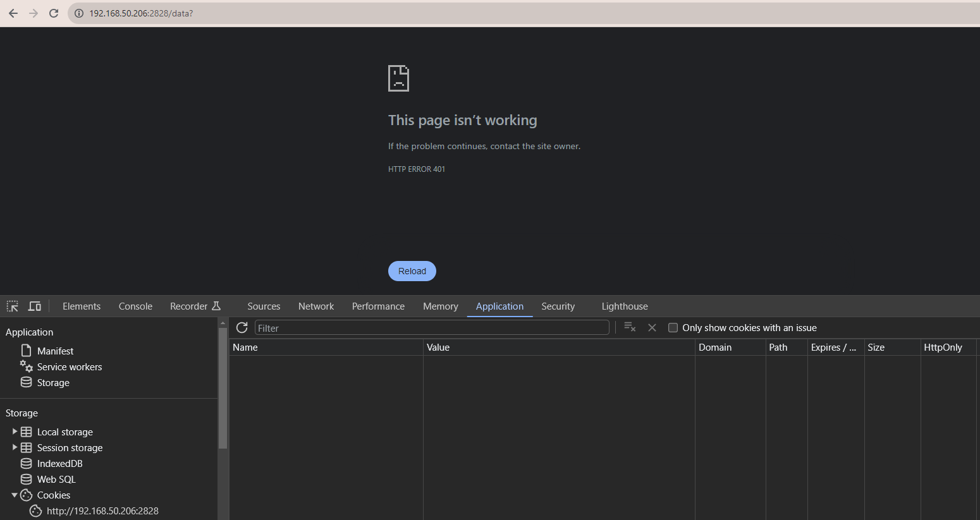The width and height of the screenshot is (980, 520).
Task: Open site information icon in address bar
Action: click(x=79, y=13)
